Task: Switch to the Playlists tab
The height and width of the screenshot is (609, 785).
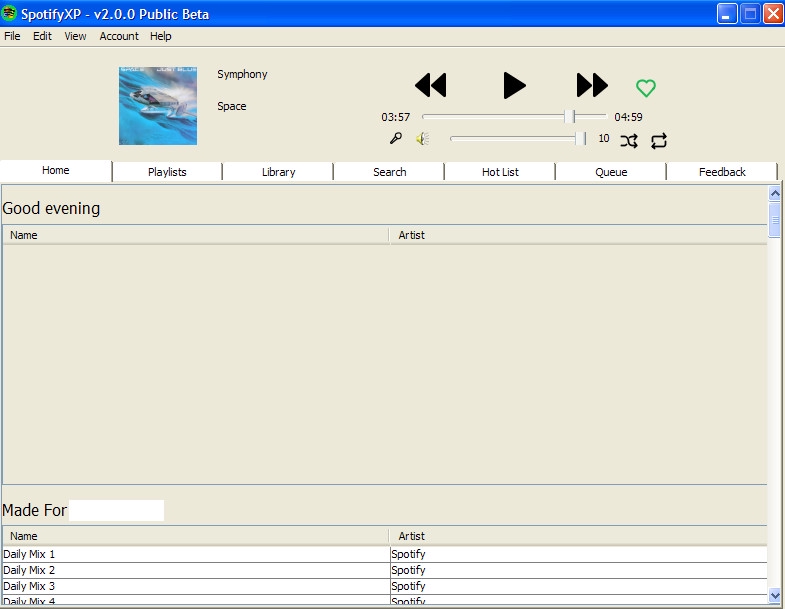Action: pos(167,172)
